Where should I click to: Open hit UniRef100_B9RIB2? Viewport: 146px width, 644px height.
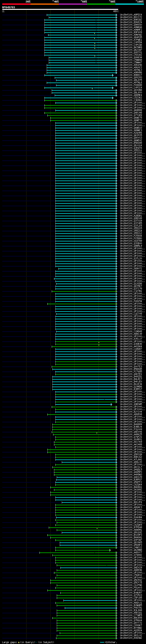click(x=131, y=20)
